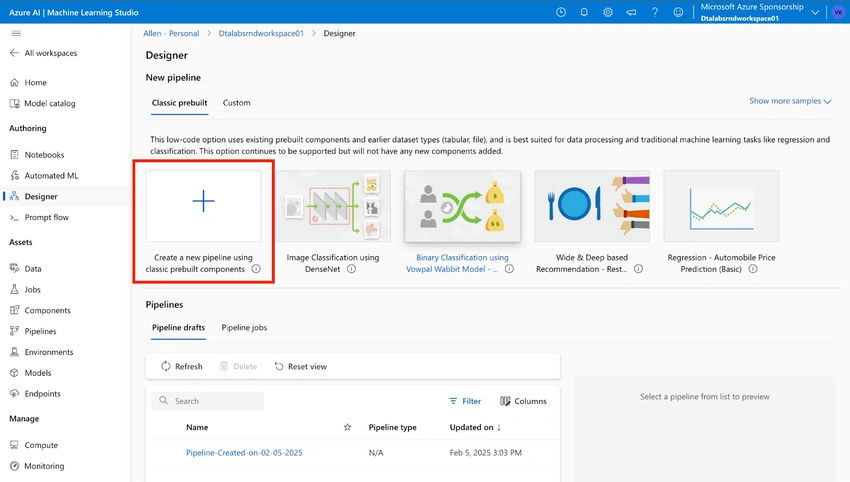Click the megaphone announcements icon
Image resolution: width=850 pixels, height=482 pixels.
[x=631, y=12]
